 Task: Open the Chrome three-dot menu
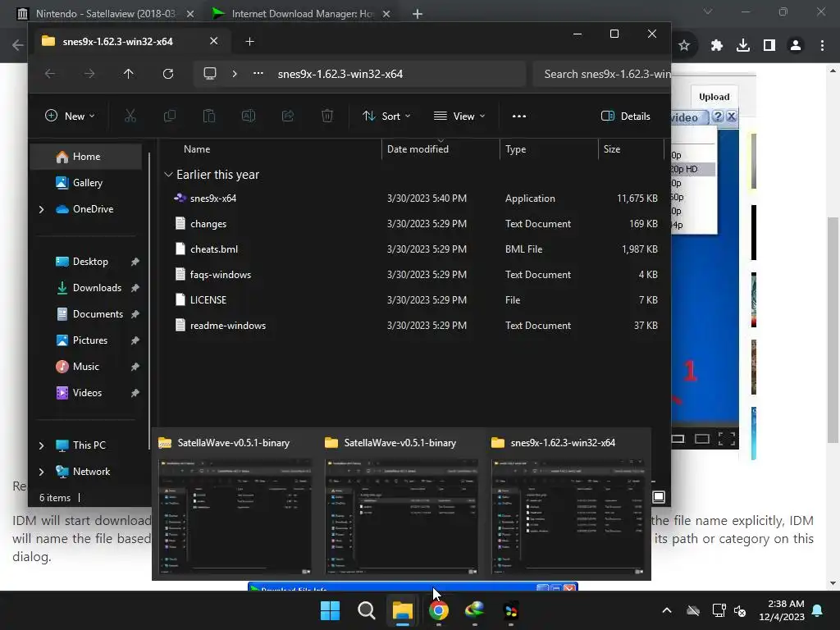click(822, 46)
